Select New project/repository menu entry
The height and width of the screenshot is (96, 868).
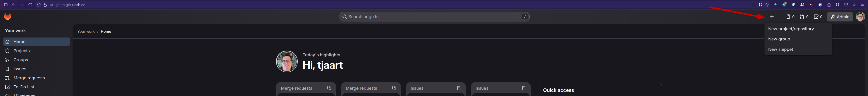click(x=791, y=29)
